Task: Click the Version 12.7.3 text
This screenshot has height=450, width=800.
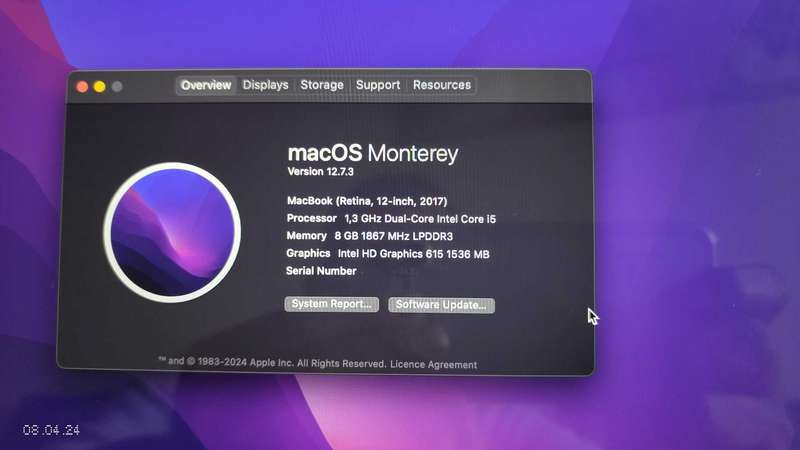Action: [x=320, y=172]
